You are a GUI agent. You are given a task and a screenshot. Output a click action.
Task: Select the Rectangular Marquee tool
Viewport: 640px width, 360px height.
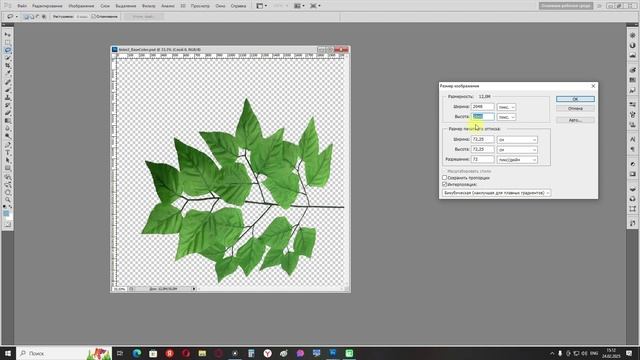point(8,42)
